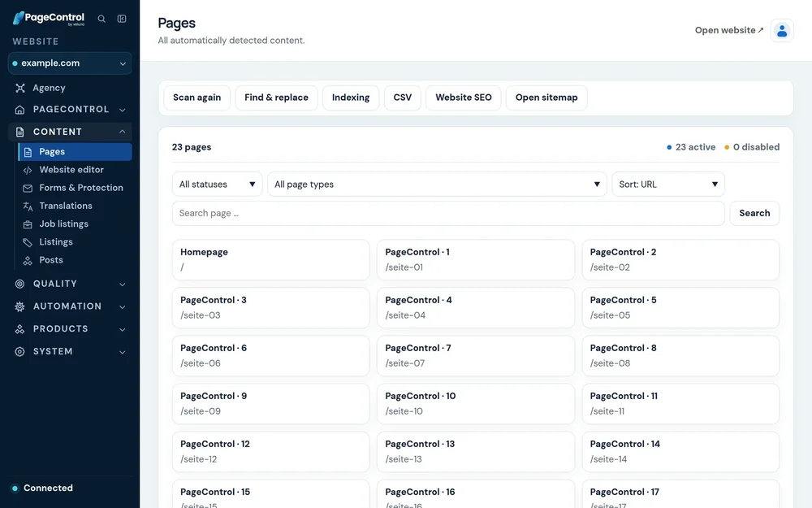The width and height of the screenshot is (812, 508).
Task: Click the Website editor code icon
Action: coord(28,170)
